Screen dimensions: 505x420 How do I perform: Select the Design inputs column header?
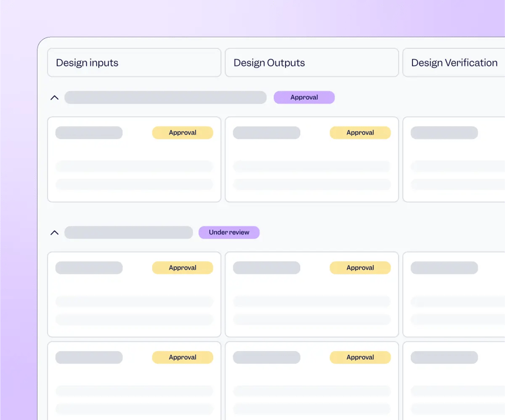(x=134, y=63)
